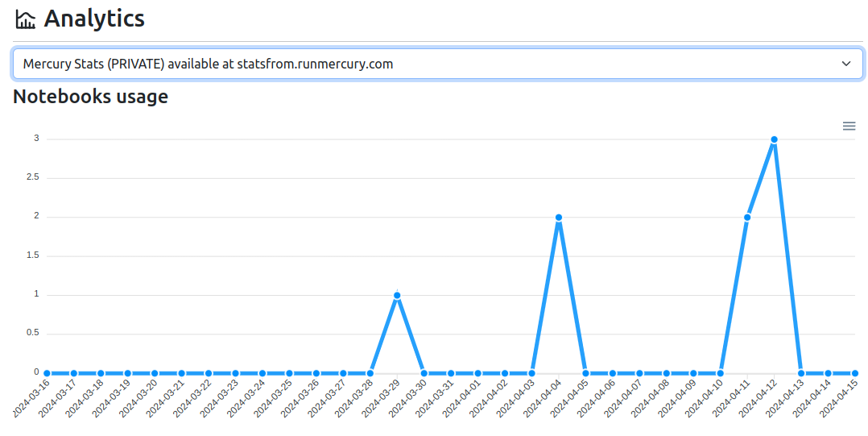
Task: Click the data point for 2024-04-03
Action: tap(531, 373)
